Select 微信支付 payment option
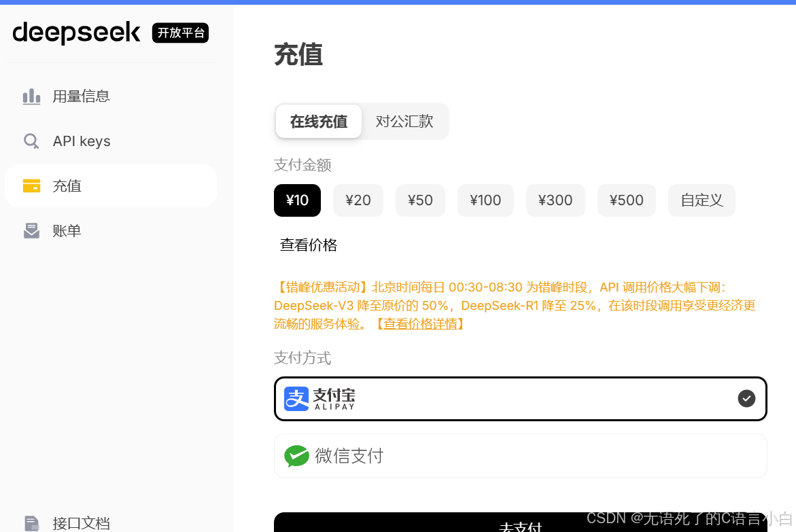The image size is (796, 532). (520, 455)
